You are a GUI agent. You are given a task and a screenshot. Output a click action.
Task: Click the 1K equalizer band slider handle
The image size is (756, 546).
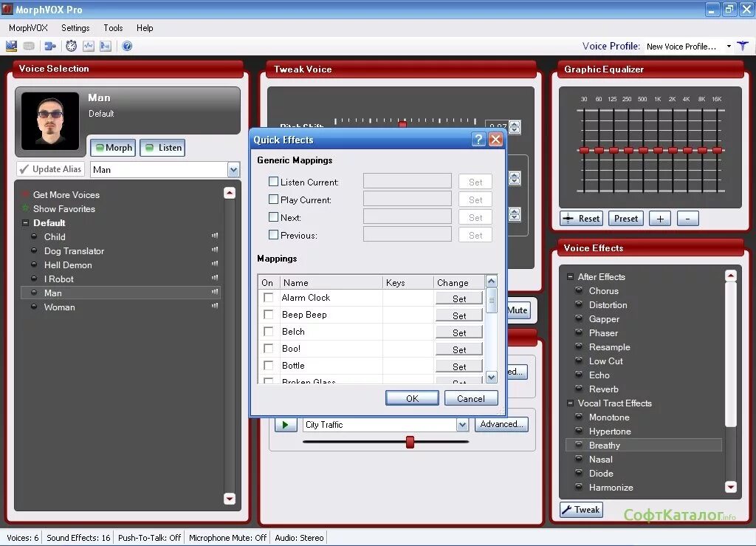[x=658, y=151]
